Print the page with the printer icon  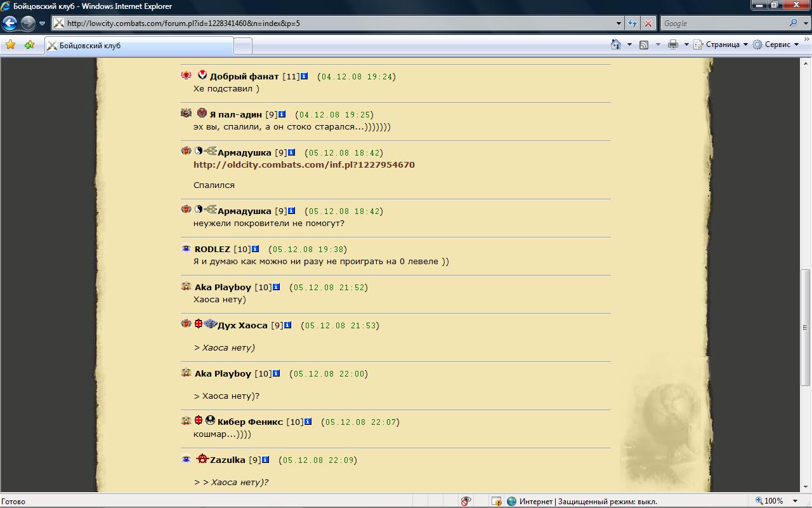[673, 44]
